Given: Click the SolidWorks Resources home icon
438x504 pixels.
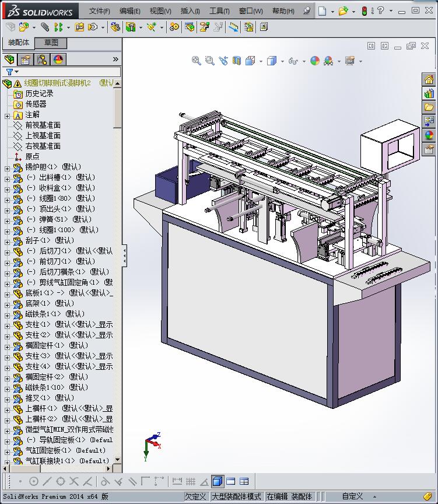Looking at the screenshot, I should 429,79.
